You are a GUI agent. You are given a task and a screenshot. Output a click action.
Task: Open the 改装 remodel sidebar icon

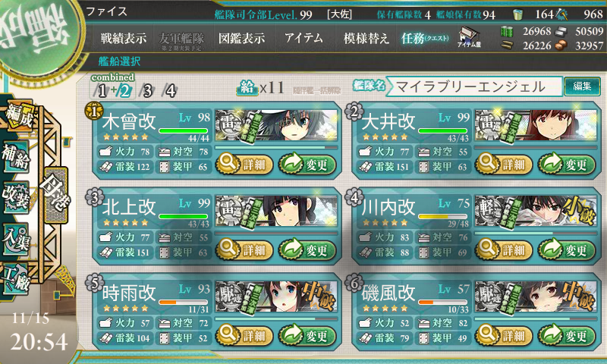[x=15, y=197]
